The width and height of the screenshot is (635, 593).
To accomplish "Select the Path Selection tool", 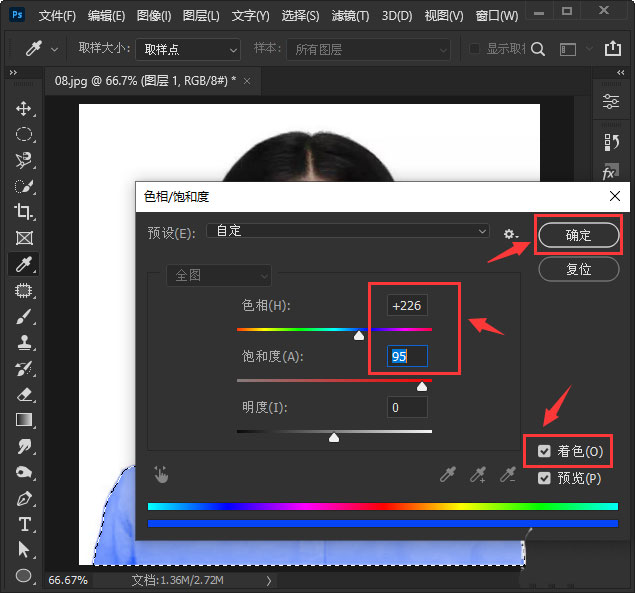I will [x=23, y=550].
